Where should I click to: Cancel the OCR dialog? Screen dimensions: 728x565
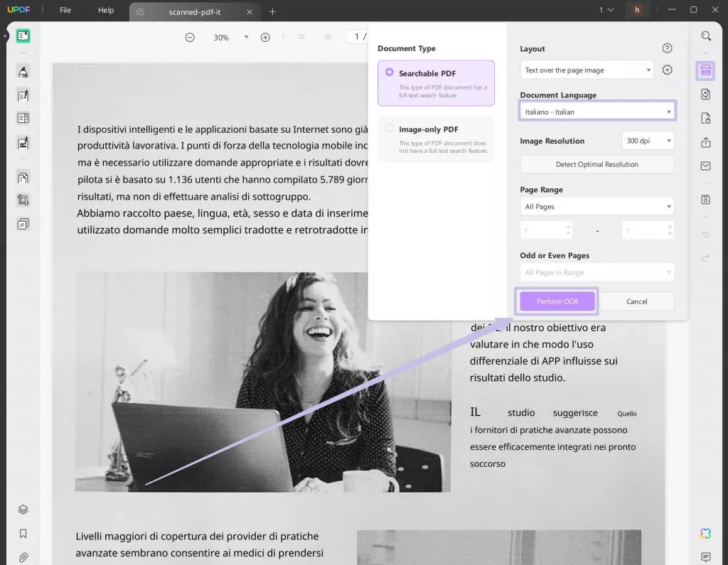pos(636,301)
